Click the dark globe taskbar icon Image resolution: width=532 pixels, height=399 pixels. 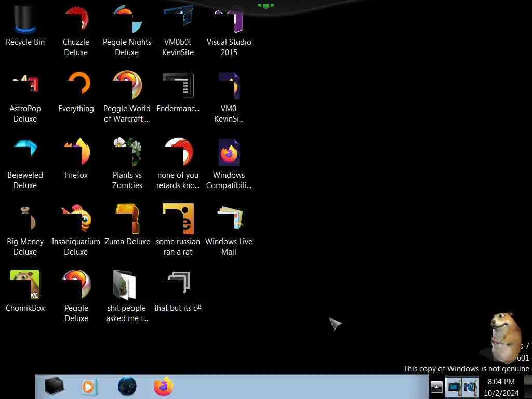click(127, 386)
